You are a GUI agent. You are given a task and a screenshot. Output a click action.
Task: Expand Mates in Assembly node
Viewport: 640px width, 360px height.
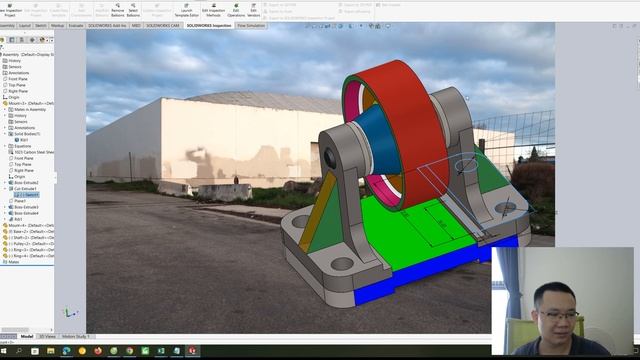tap(5, 109)
